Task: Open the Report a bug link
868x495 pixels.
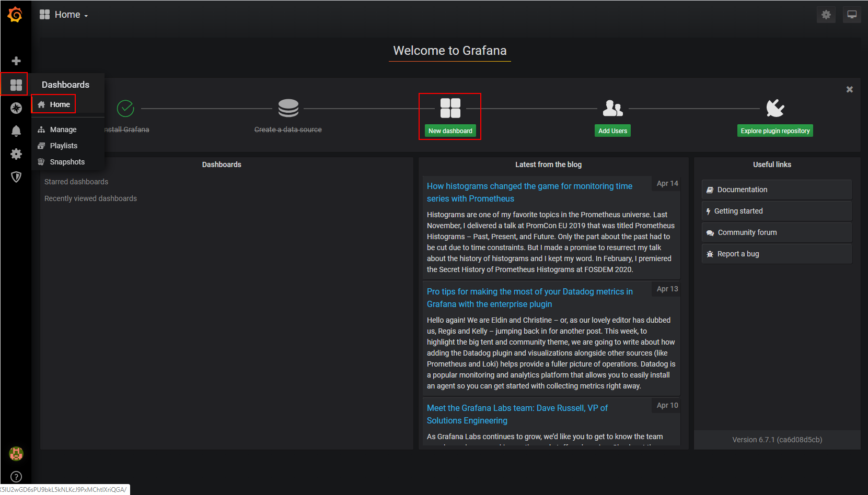Action: tap(777, 254)
